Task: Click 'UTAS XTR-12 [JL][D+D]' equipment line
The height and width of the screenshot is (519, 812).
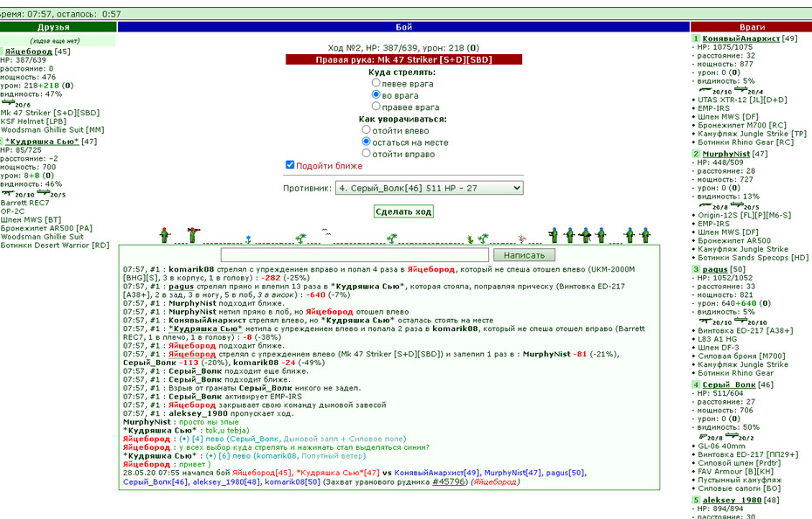Action: (x=742, y=100)
